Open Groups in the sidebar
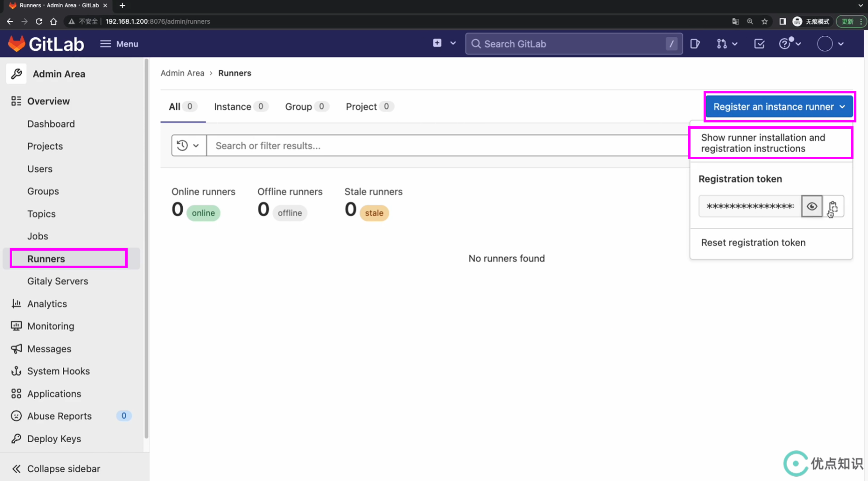 point(43,191)
